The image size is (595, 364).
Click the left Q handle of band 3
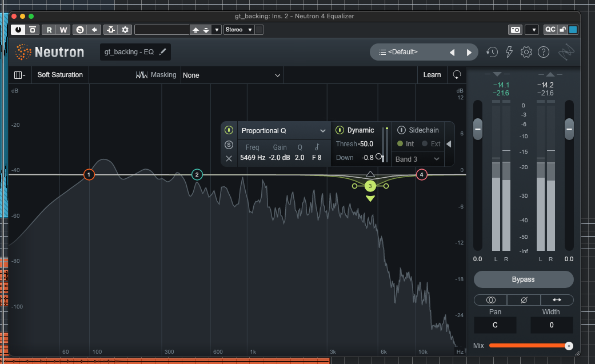(x=354, y=186)
